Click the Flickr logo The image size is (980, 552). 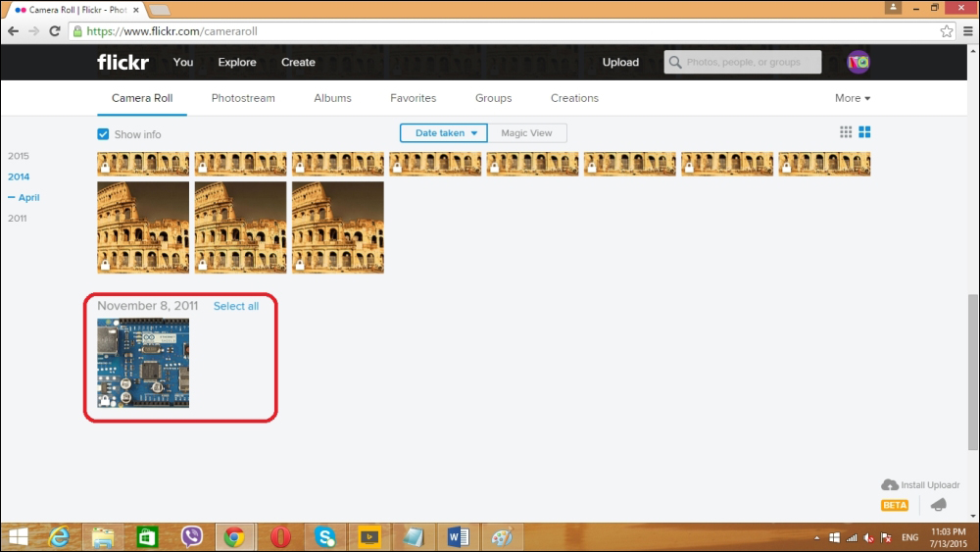[122, 62]
